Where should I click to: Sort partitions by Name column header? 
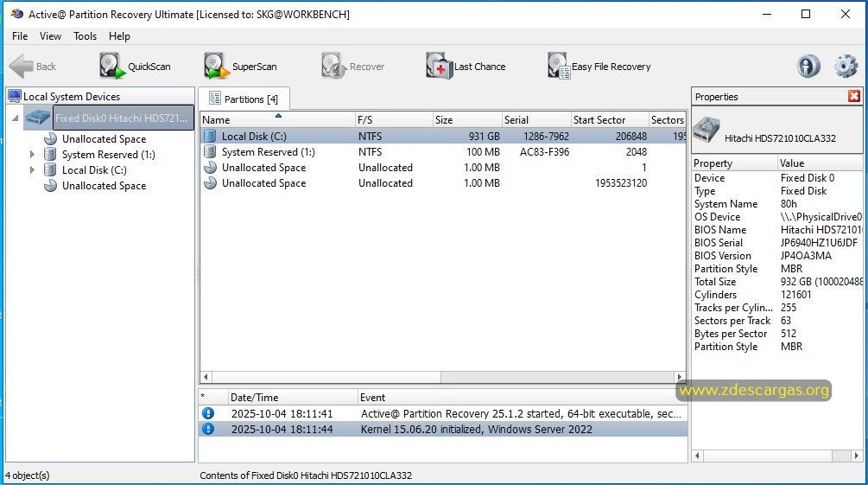pos(277,119)
